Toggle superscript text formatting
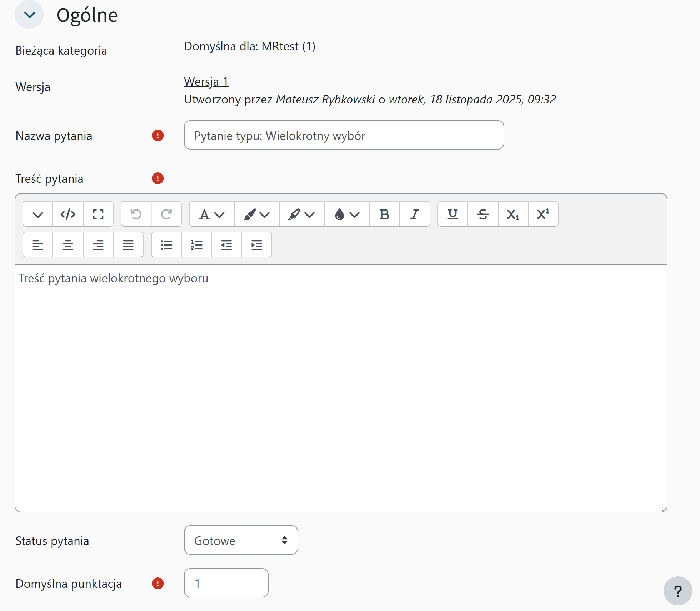This screenshot has height=611, width=700. pos(543,214)
